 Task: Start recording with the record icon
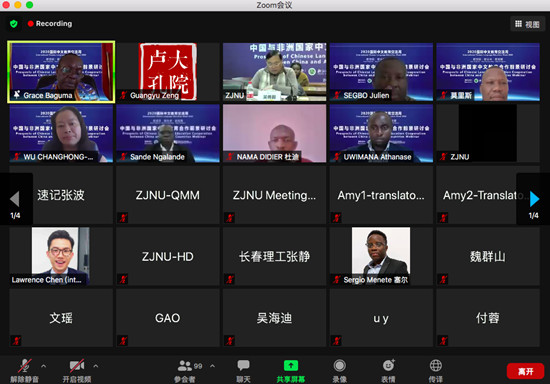[339, 366]
